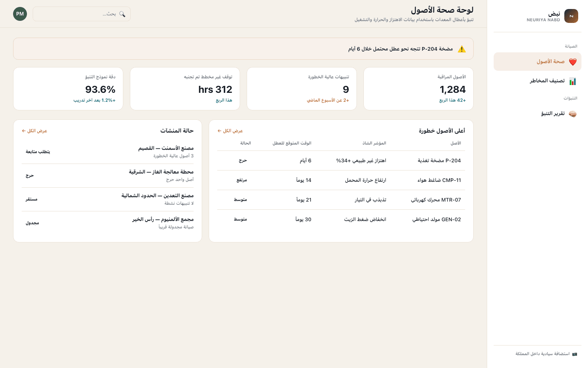Click عرض الكل in the top-risk assets panel

pos(230,131)
